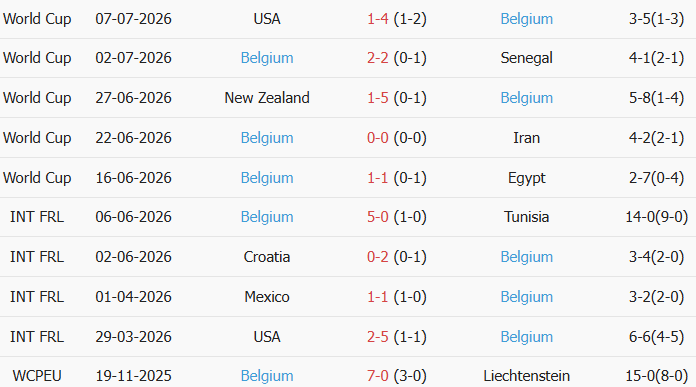The image size is (696, 387).
Task: Open the 2-2 score against Senegal
Action: click(377, 58)
